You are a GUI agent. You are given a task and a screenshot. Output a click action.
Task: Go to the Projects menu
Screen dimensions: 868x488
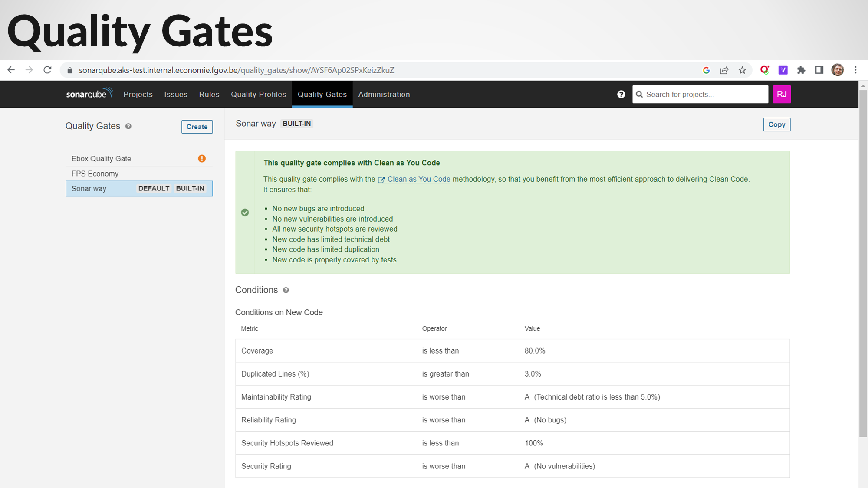[x=138, y=94]
